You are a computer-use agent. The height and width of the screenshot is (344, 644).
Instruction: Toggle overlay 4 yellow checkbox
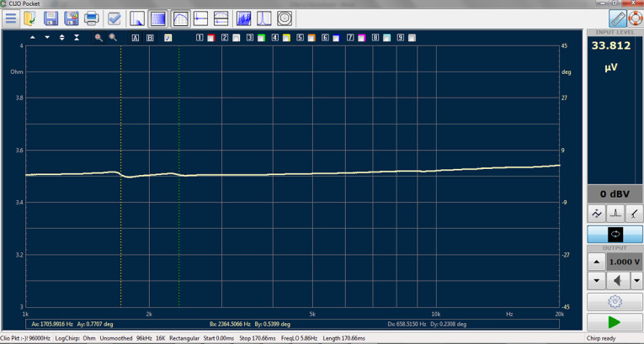tap(286, 38)
